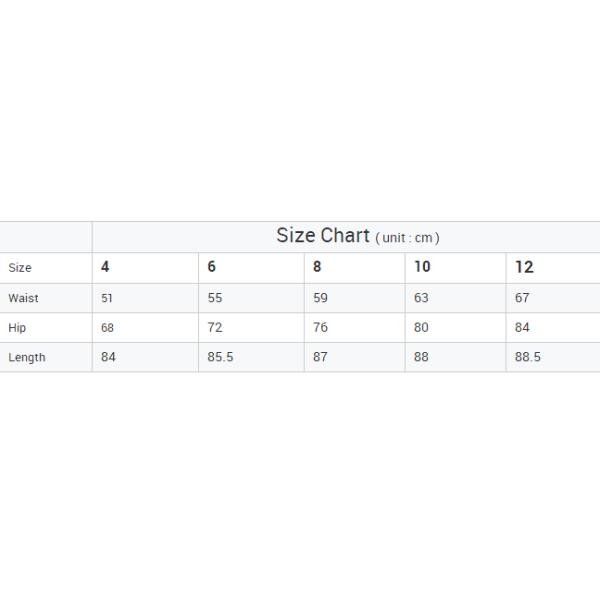This screenshot has height=600, width=600.
Task: Click length value 87 cell
Action: (320, 358)
